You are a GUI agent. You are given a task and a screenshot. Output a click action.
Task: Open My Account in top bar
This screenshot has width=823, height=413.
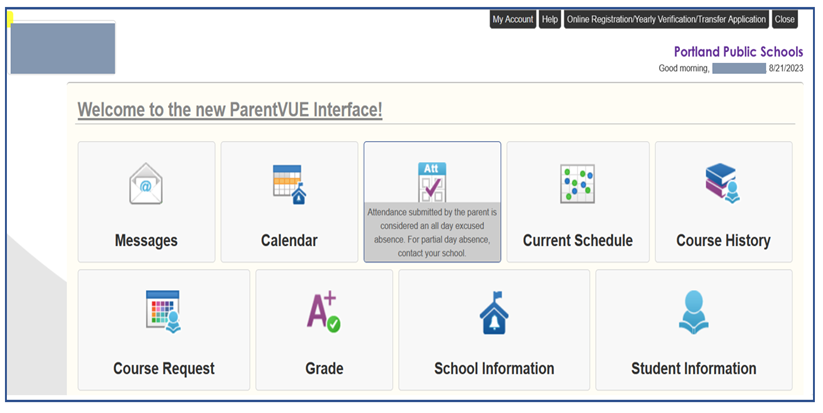click(x=513, y=19)
